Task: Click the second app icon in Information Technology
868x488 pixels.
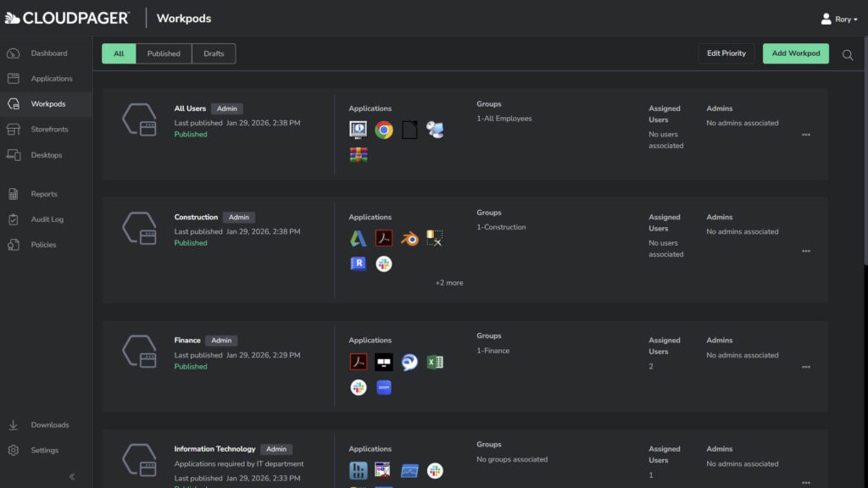Action: 384,470
